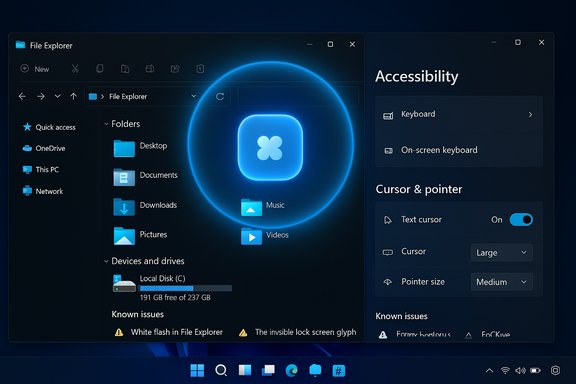Image resolution: width=576 pixels, height=384 pixels.
Task: Click the Share icon in toolbar
Action: [175, 69]
